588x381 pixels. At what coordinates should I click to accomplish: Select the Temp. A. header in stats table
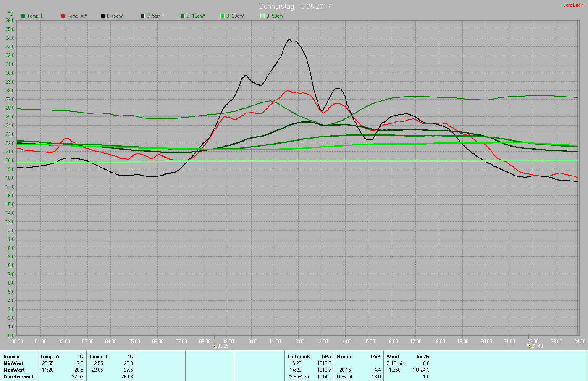coord(50,357)
